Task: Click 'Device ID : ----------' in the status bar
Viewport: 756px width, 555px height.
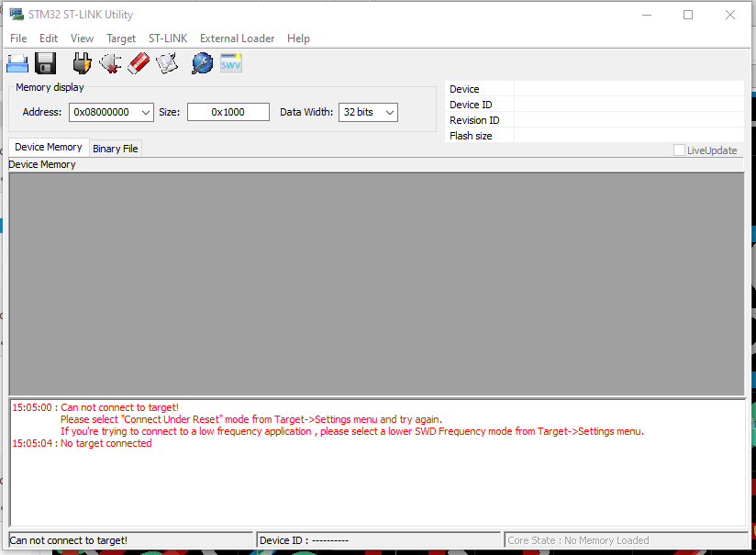Action: pos(304,540)
